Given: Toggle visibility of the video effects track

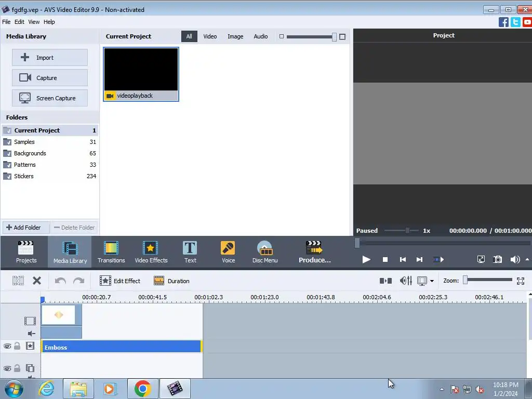Looking at the screenshot, I should pos(7,346).
